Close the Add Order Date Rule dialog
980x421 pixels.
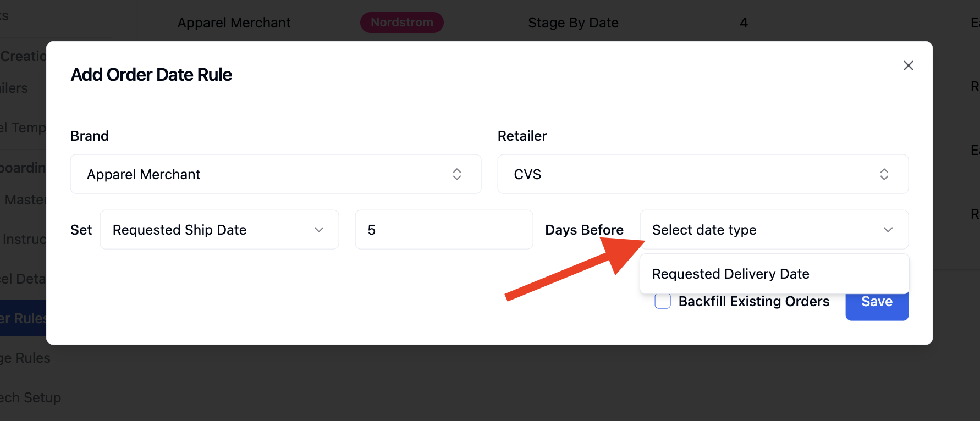point(908,65)
